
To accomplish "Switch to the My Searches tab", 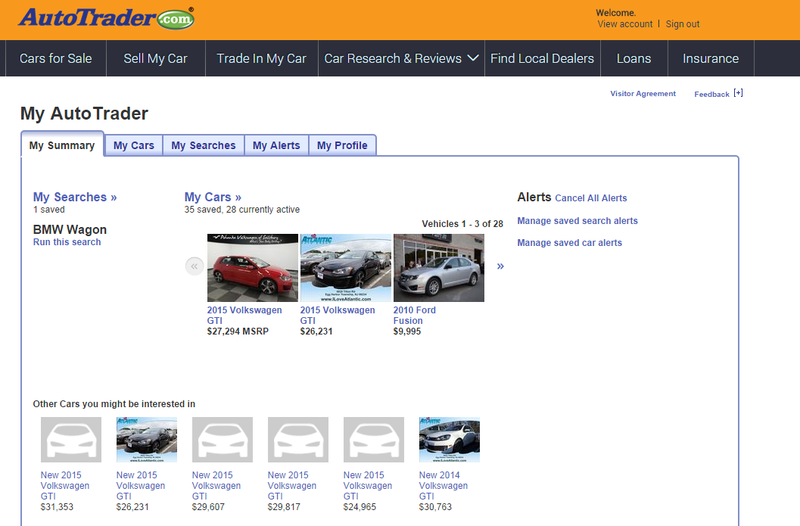I will [204, 145].
